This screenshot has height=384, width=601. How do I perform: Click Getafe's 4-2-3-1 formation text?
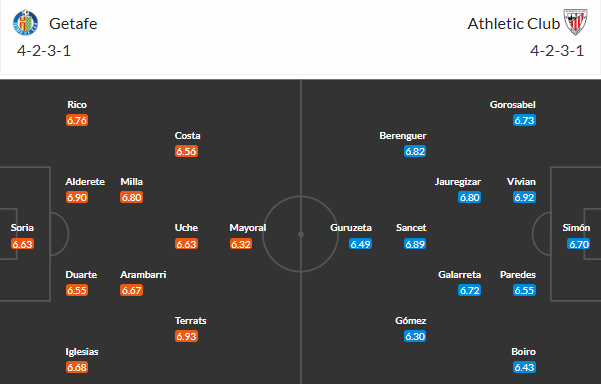(x=44, y=51)
